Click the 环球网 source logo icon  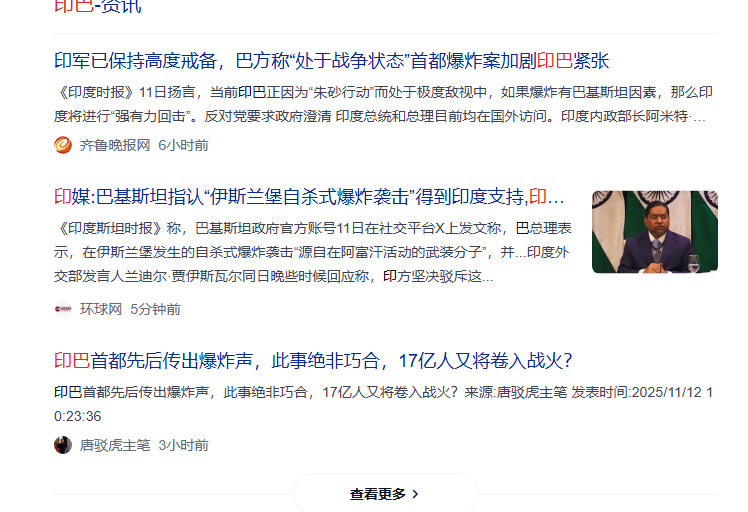click(x=63, y=309)
